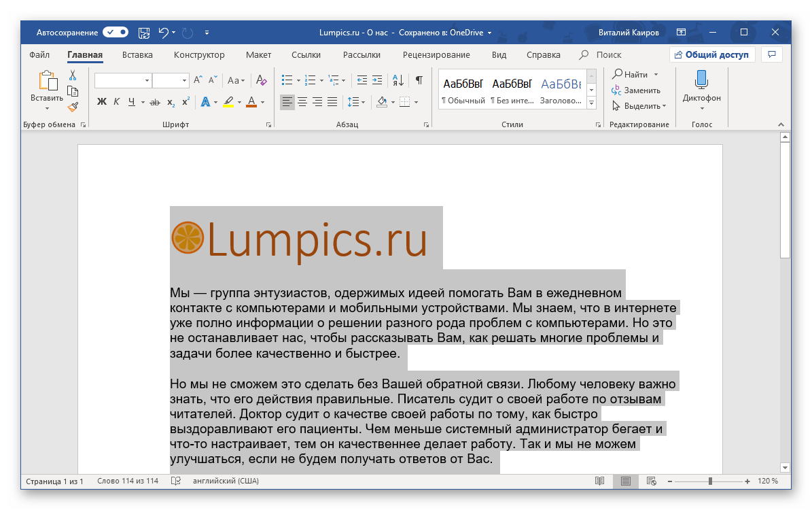Switch to the Вставка tab
The height and width of the screenshot is (510, 812).
[137, 55]
